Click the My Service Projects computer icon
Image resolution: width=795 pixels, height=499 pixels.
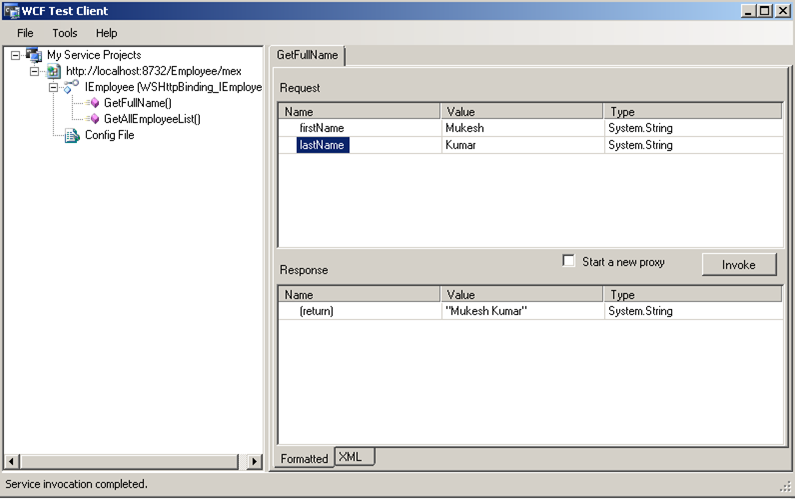coord(34,55)
